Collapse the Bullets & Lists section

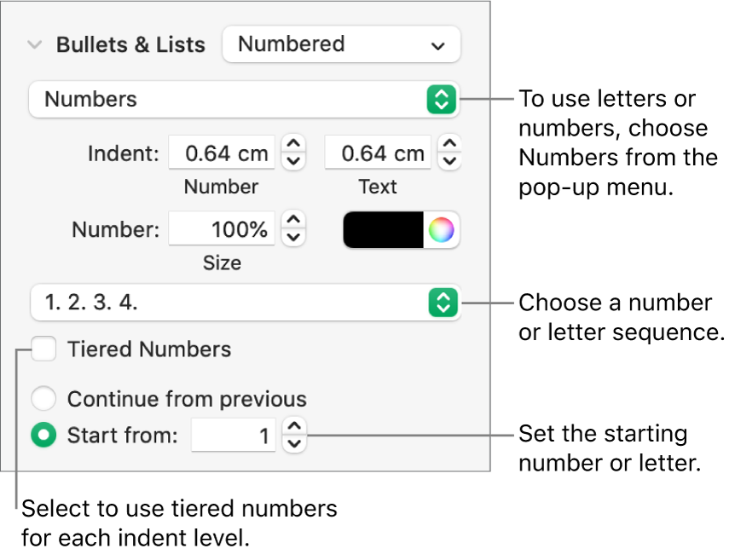(34, 44)
